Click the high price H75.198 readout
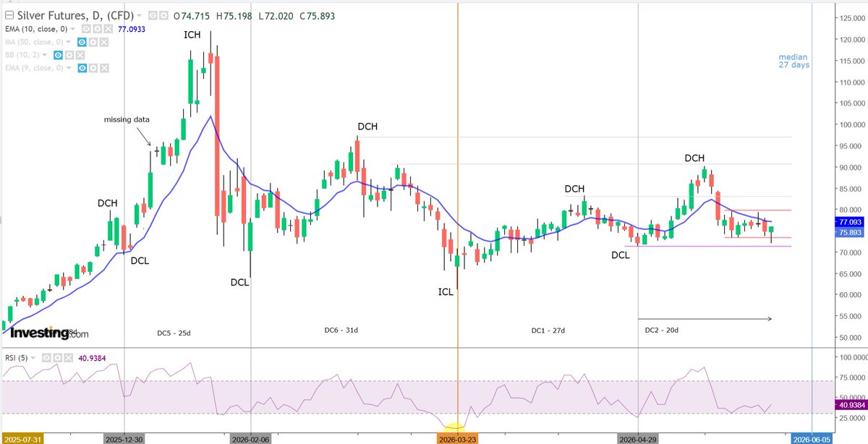 click(x=234, y=16)
